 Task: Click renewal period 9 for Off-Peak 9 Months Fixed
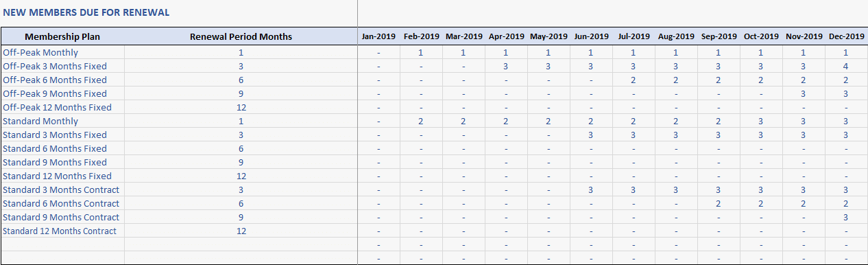point(241,93)
